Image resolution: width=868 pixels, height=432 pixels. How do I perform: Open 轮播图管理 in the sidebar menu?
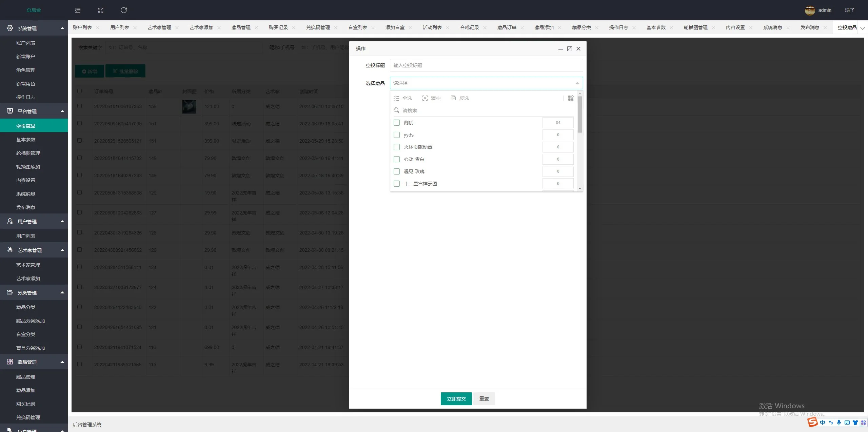28,153
